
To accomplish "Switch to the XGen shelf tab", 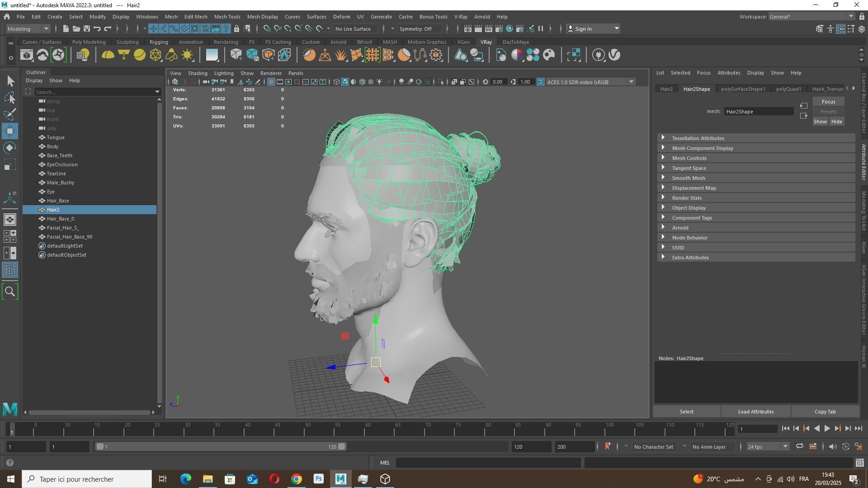I will (x=463, y=42).
